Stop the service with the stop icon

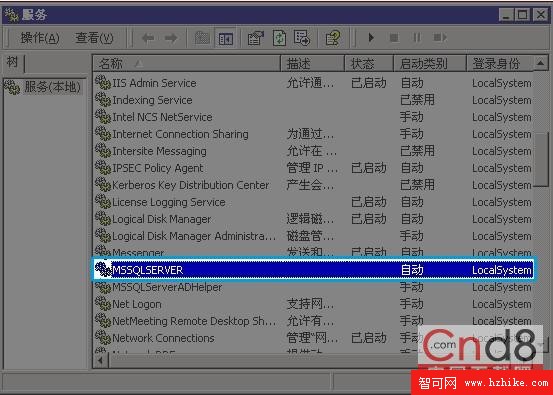[394, 37]
